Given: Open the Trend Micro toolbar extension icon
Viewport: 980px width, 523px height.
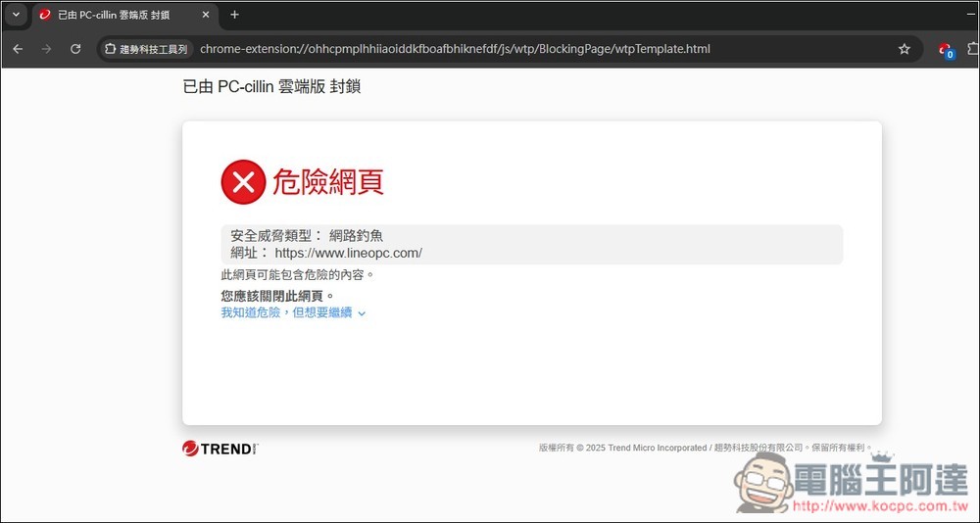Looking at the screenshot, I should click(x=946, y=49).
